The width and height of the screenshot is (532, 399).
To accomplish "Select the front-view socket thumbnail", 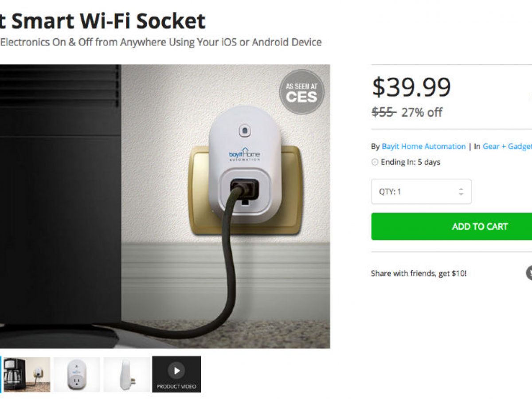I will coord(77,374).
